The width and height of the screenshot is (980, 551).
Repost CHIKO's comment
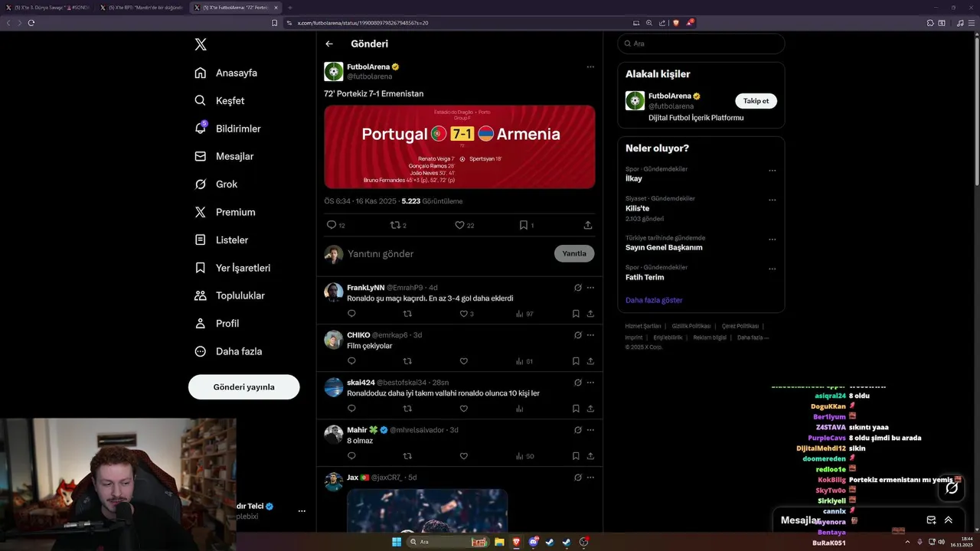click(407, 361)
